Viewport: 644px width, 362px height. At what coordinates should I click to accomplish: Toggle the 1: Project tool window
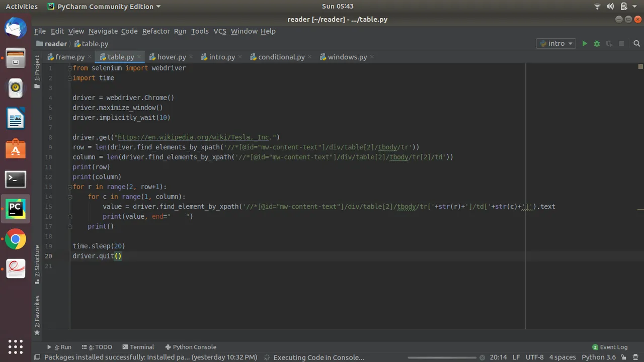click(37, 72)
